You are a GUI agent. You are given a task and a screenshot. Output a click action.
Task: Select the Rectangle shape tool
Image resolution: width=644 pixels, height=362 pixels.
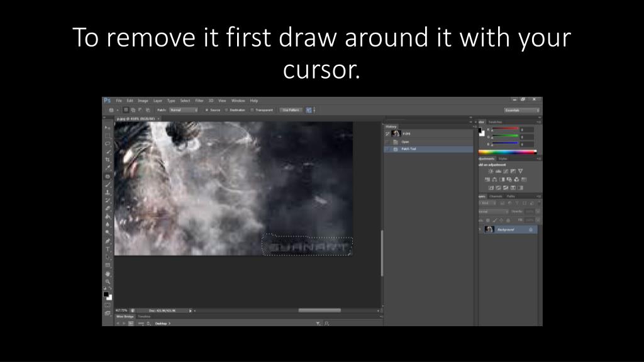click(108, 266)
